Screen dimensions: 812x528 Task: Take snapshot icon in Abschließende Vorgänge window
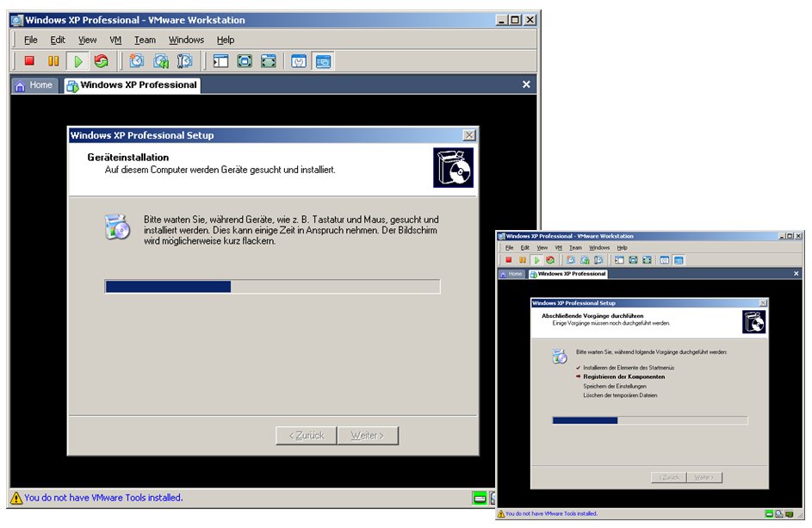(571, 259)
